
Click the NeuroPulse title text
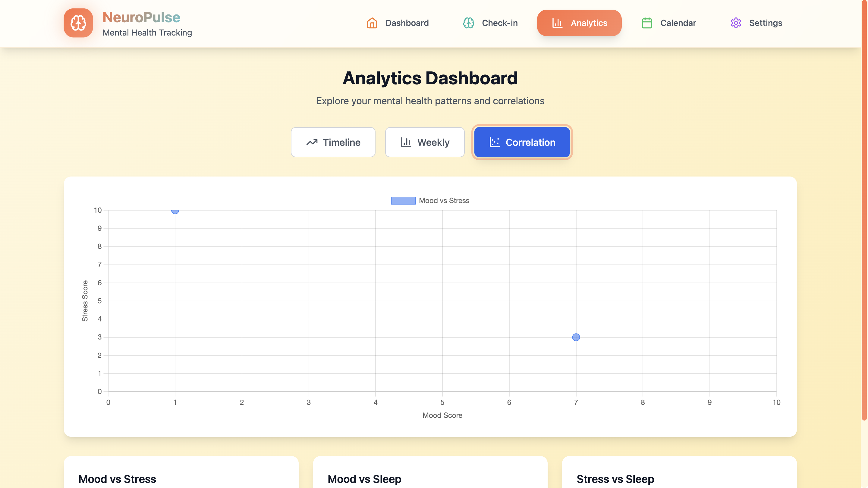click(141, 17)
